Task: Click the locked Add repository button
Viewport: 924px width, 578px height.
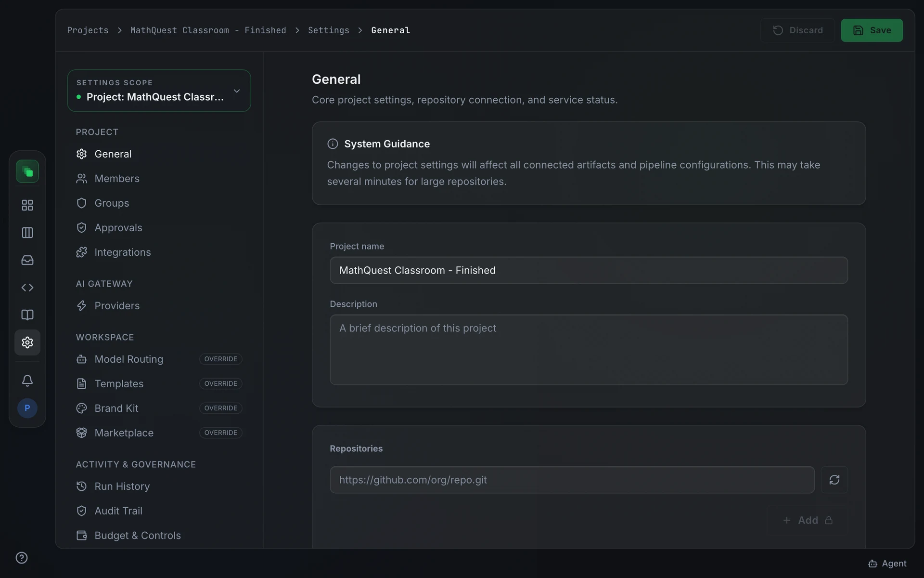Action: point(807,520)
